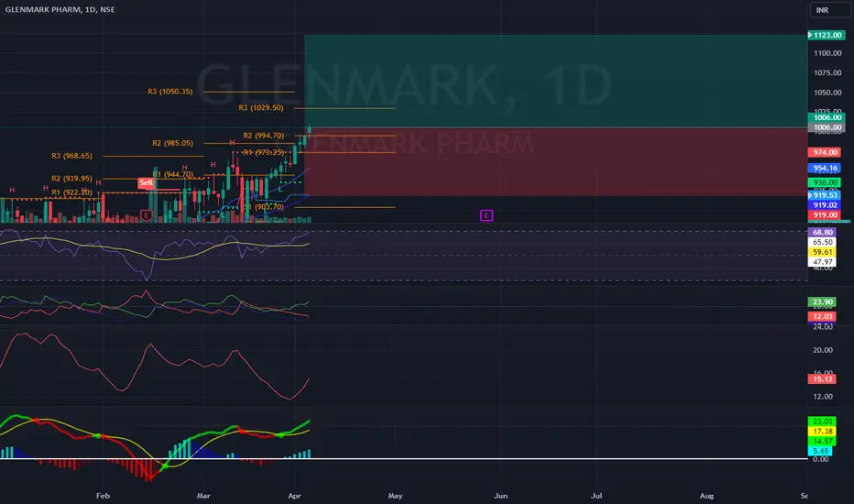Click the May label on the time axis

tap(396, 495)
